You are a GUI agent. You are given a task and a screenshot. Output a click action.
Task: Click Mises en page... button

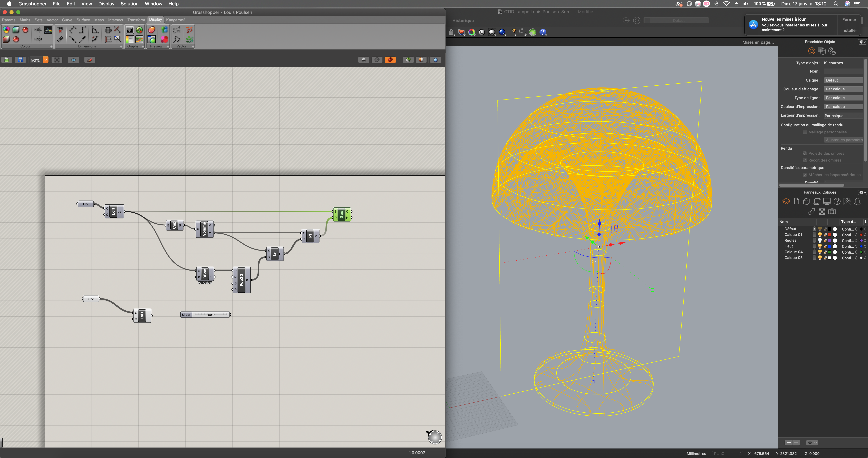coord(758,42)
